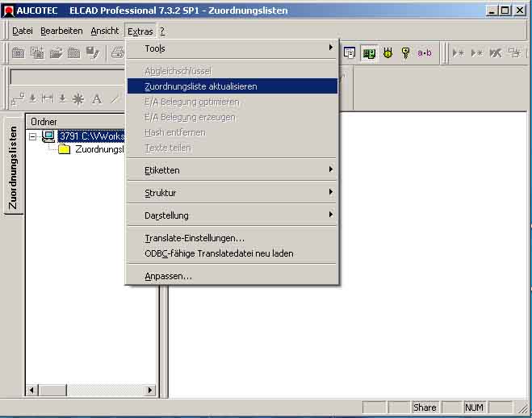Select the Zuordnungsl folder tree item

[x=99, y=149]
